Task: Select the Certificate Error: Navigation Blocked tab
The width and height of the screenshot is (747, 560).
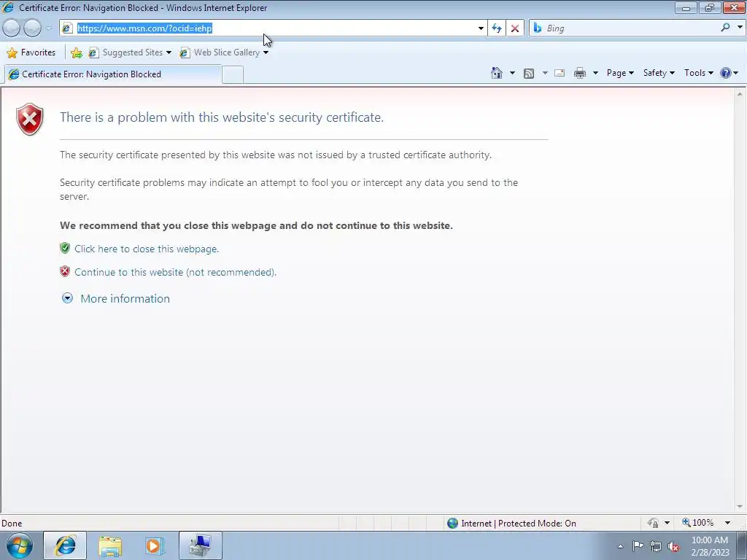Action: pyautogui.click(x=112, y=74)
